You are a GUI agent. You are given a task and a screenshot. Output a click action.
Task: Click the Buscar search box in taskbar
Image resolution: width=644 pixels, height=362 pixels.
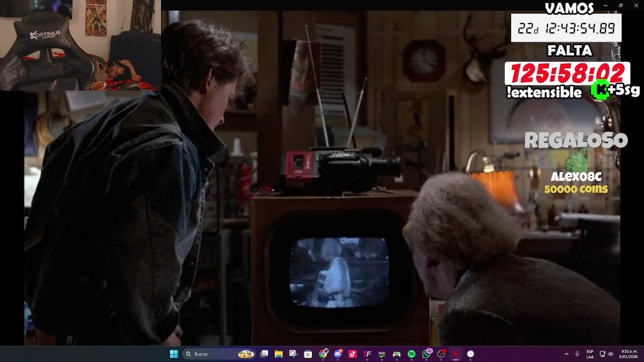pos(219,354)
